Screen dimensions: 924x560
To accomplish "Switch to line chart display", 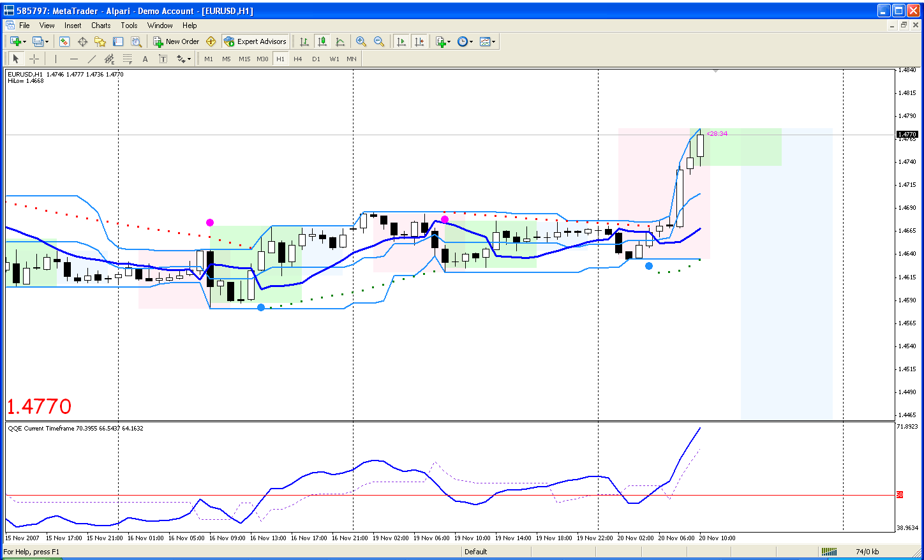I will coord(340,41).
